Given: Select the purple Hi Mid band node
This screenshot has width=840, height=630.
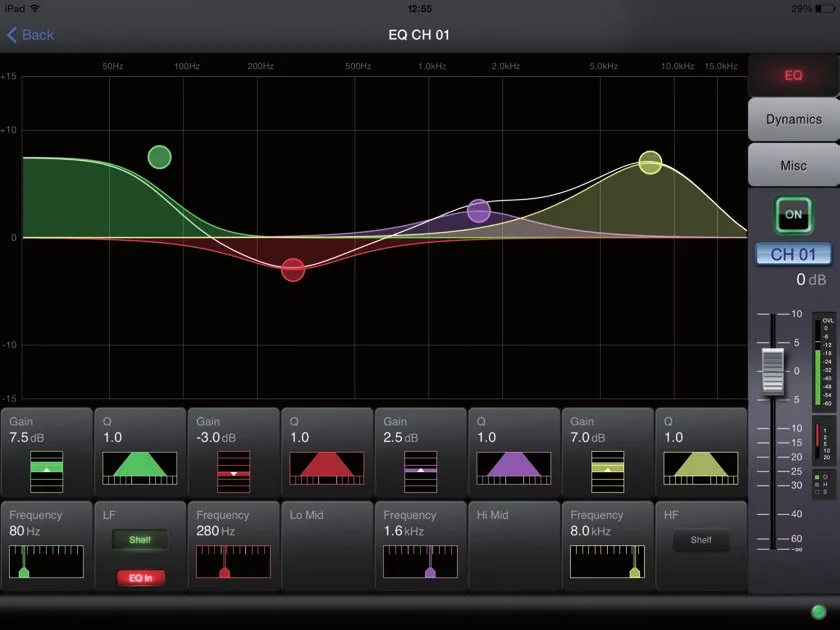Looking at the screenshot, I should [478, 211].
